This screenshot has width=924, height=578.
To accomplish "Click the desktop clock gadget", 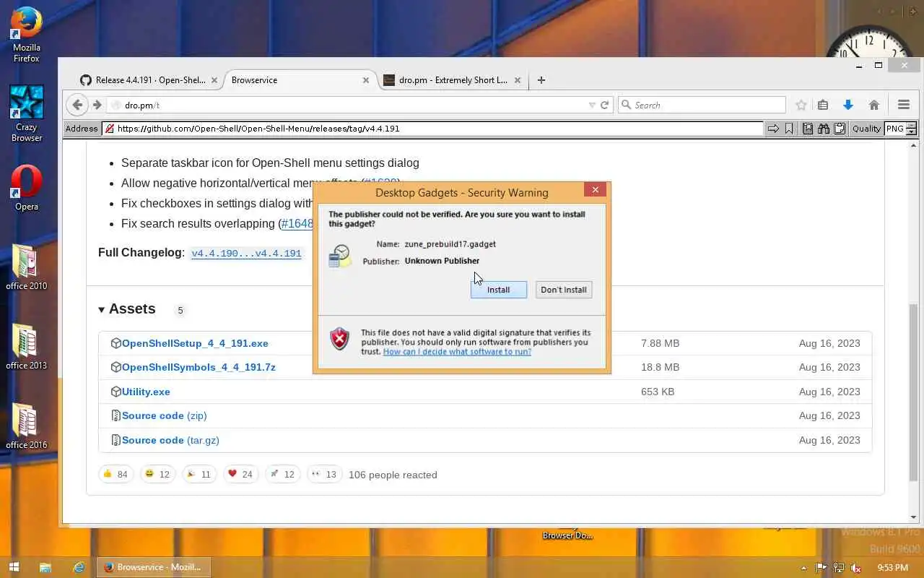I will tap(868, 42).
